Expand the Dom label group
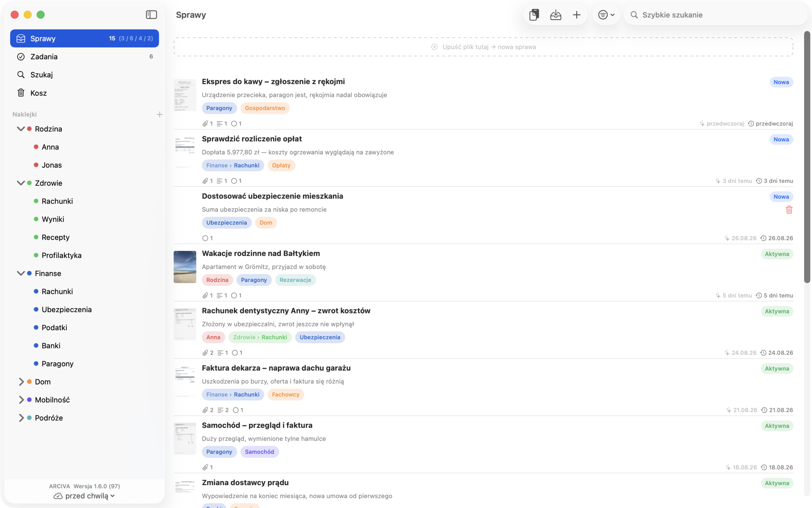The height and width of the screenshot is (508, 812). point(21,382)
